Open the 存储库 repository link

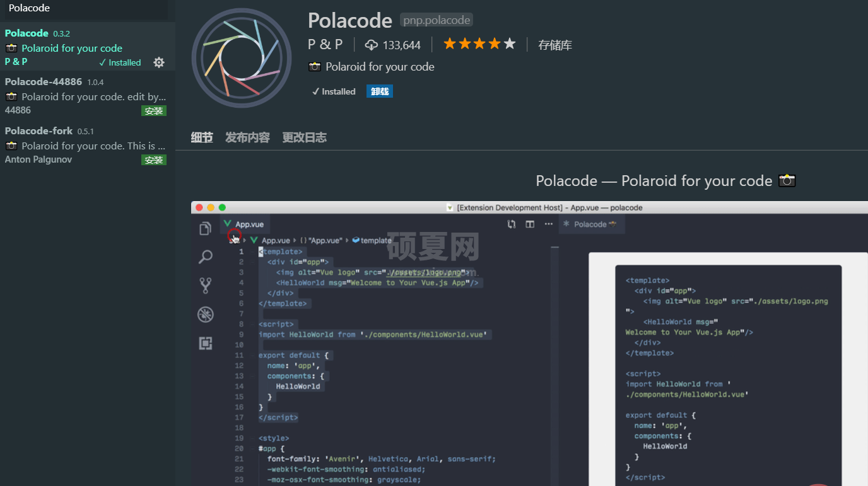pyautogui.click(x=555, y=45)
